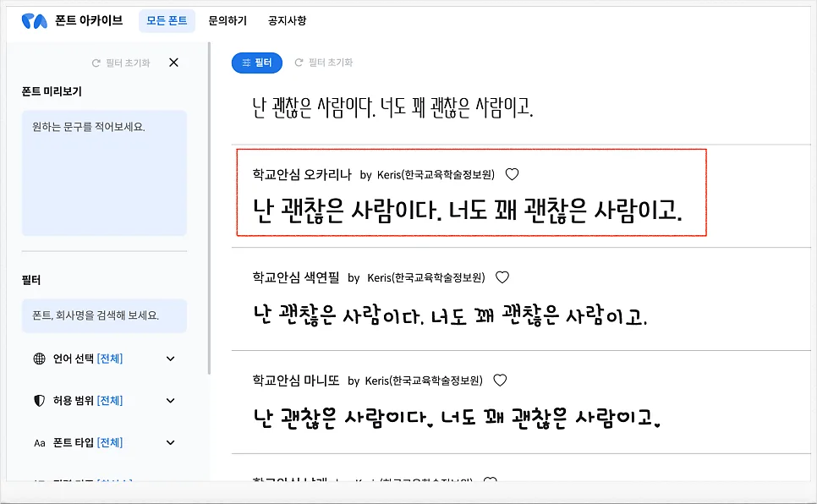The image size is (817, 504).
Task: Open the 문의하기 menu item
Action: [228, 21]
